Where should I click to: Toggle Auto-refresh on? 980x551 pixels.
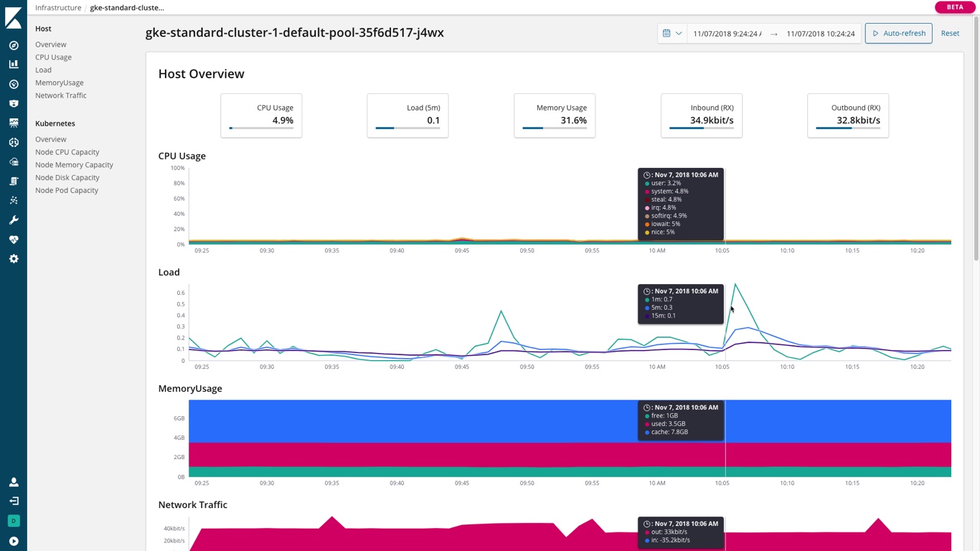pyautogui.click(x=898, y=34)
